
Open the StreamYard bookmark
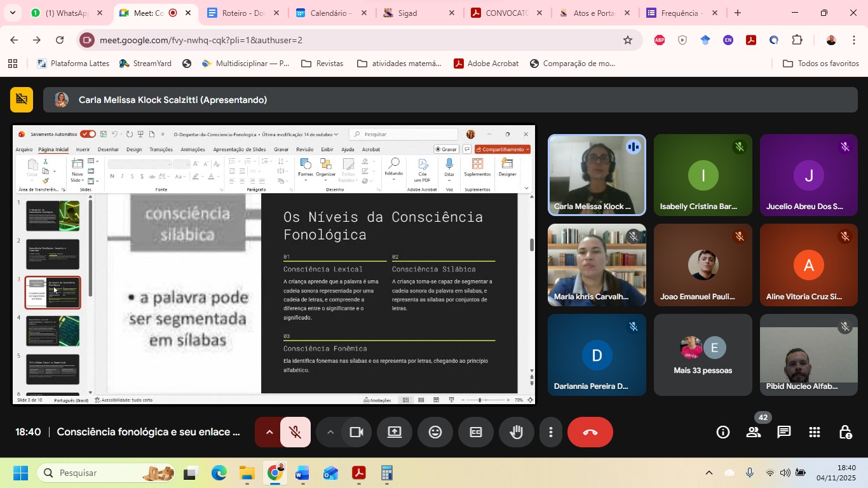(146, 64)
